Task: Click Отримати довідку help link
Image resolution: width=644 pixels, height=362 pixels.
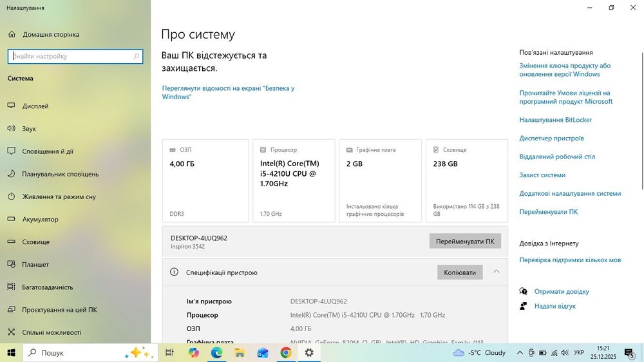Action: 562,291
